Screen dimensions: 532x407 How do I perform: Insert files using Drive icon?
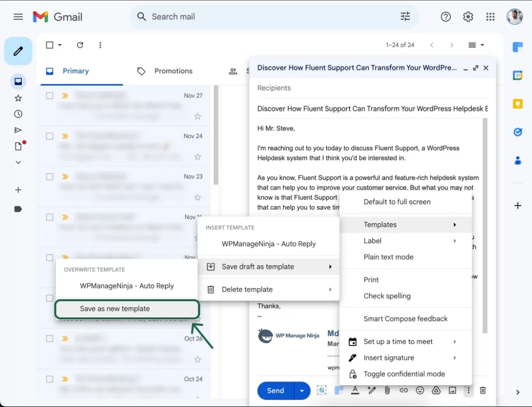(x=436, y=390)
